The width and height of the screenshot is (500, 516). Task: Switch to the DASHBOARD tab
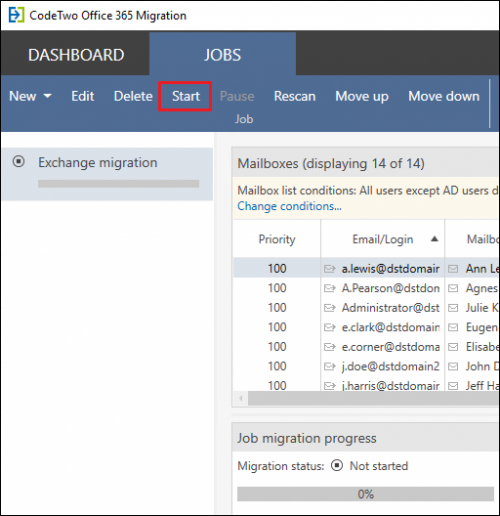pyautogui.click(x=76, y=55)
